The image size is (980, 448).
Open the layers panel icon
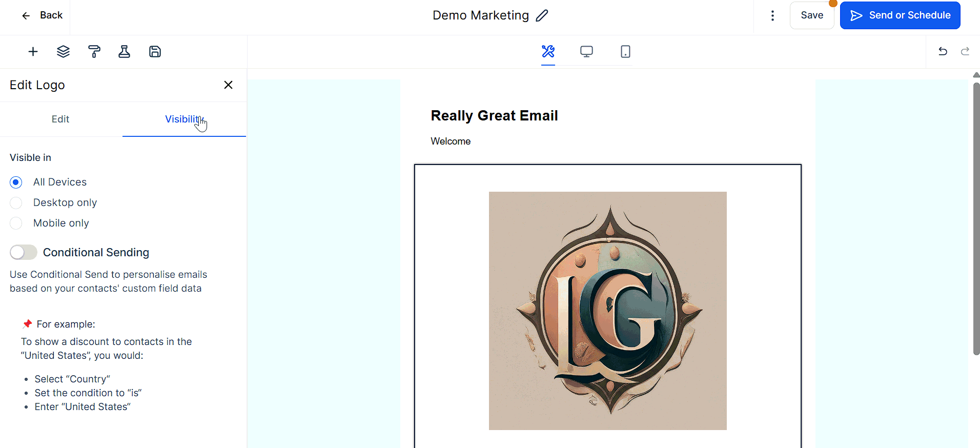63,52
